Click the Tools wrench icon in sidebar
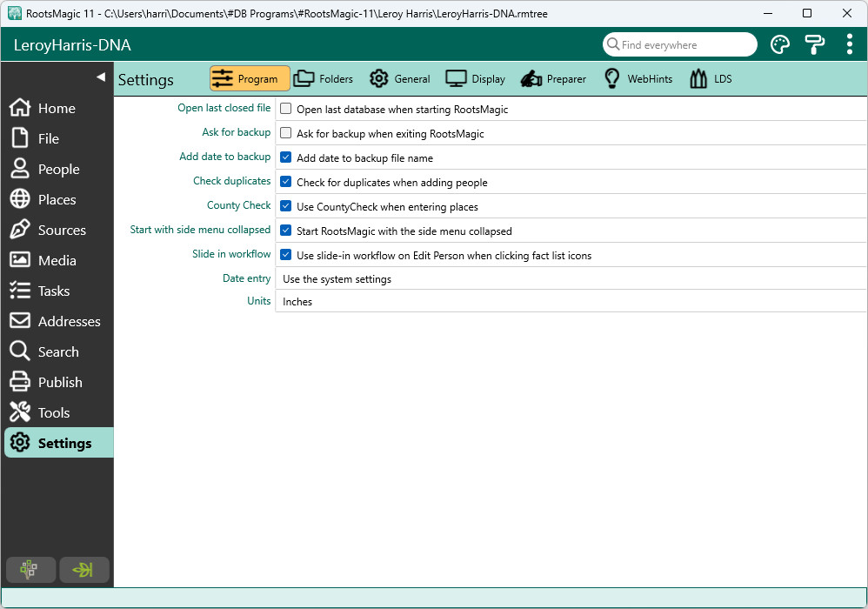868x609 pixels. coord(20,412)
